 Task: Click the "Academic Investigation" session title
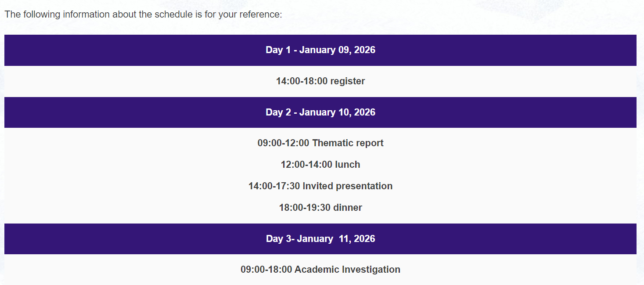pos(347,270)
